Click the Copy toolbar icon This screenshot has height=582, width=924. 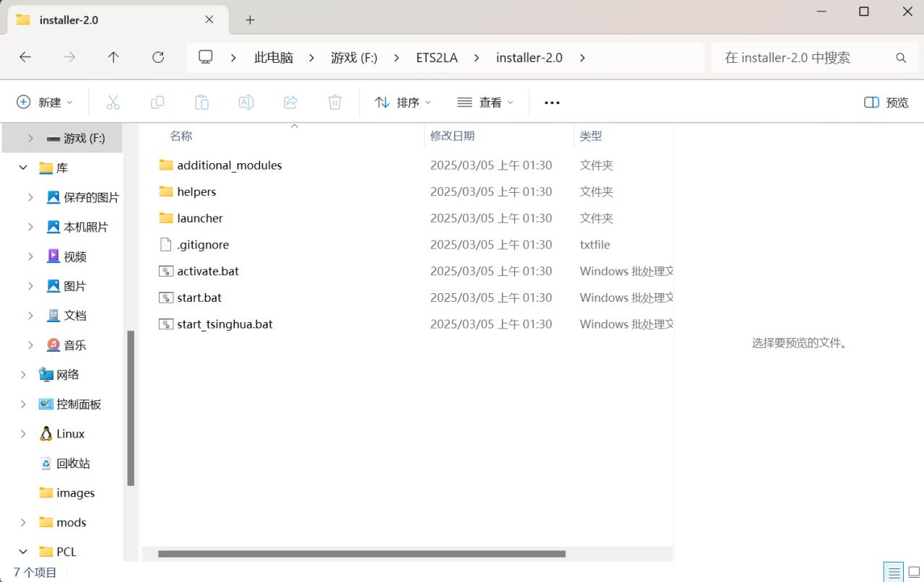[157, 103]
